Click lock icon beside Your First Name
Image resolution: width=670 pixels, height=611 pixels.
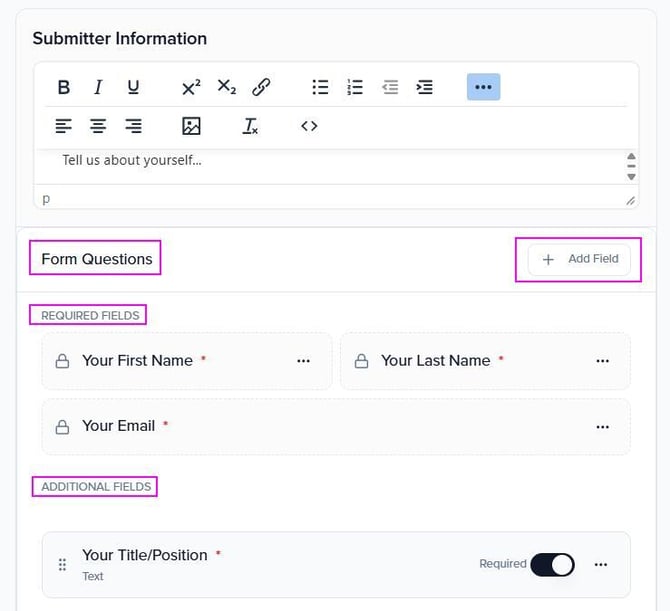pyautogui.click(x=62, y=361)
